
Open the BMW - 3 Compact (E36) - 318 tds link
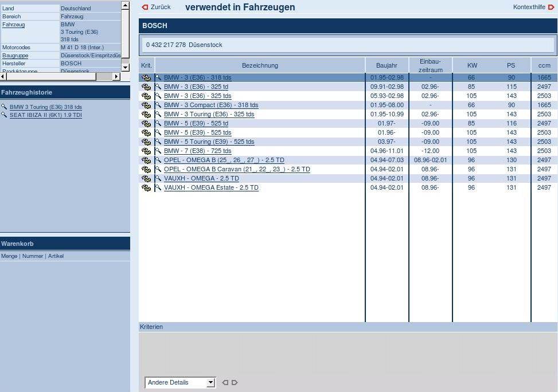pyautogui.click(x=211, y=105)
